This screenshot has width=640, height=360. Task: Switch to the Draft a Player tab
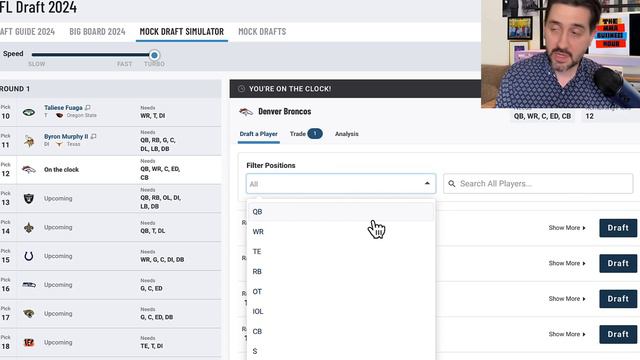[x=258, y=134]
